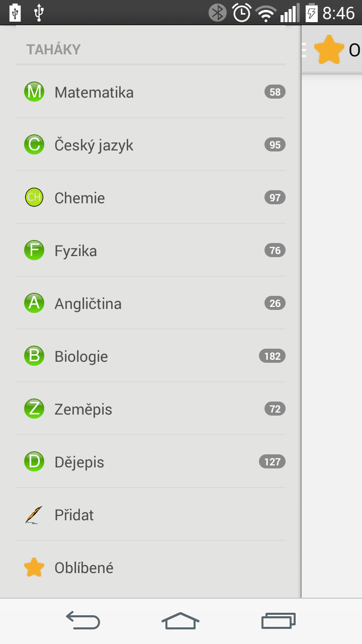Tap the CH Chemie circle icon
This screenshot has height=644, width=362.
tap(34, 197)
